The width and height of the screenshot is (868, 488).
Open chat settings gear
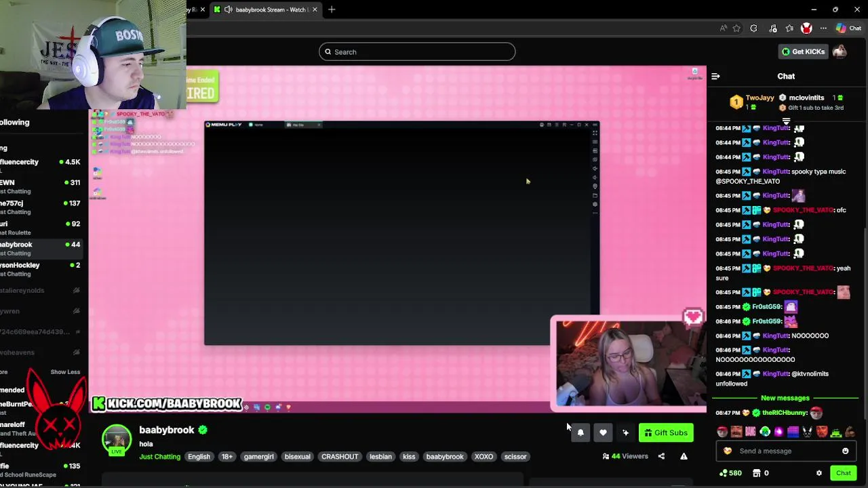[x=818, y=473]
